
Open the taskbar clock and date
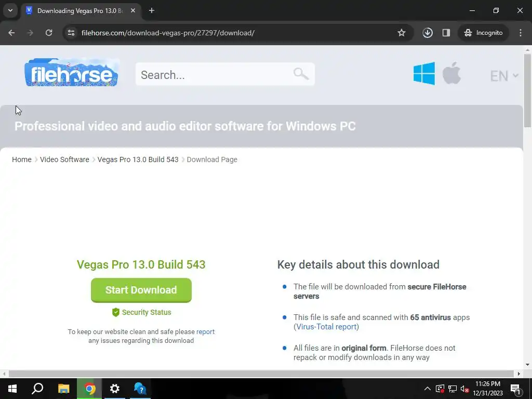488,389
